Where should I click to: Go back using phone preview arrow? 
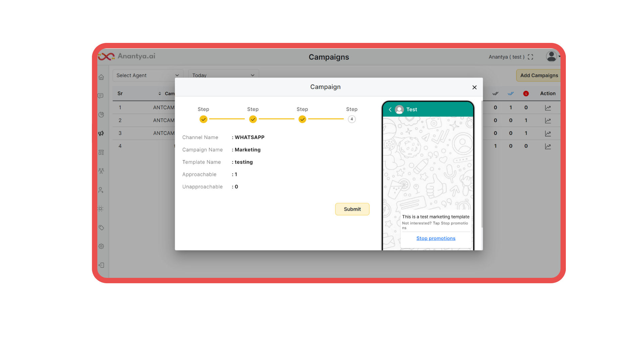click(x=390, y=110)
